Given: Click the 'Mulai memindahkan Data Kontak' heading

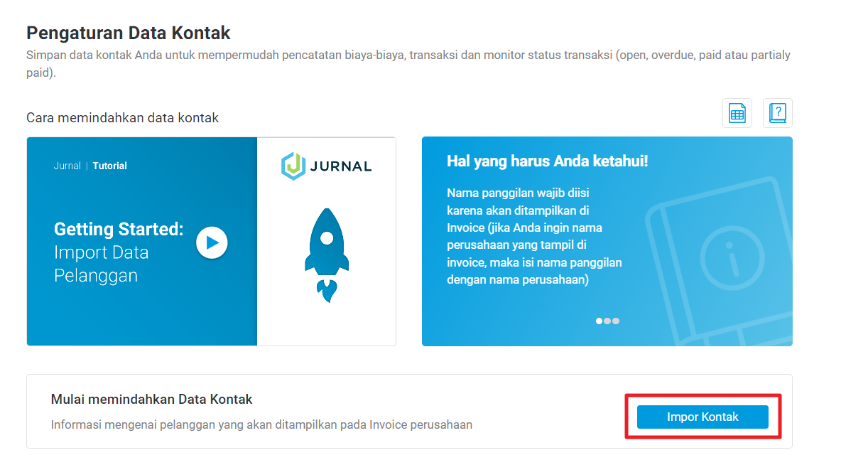Looking at the screenshot, I should coord(152,400).
